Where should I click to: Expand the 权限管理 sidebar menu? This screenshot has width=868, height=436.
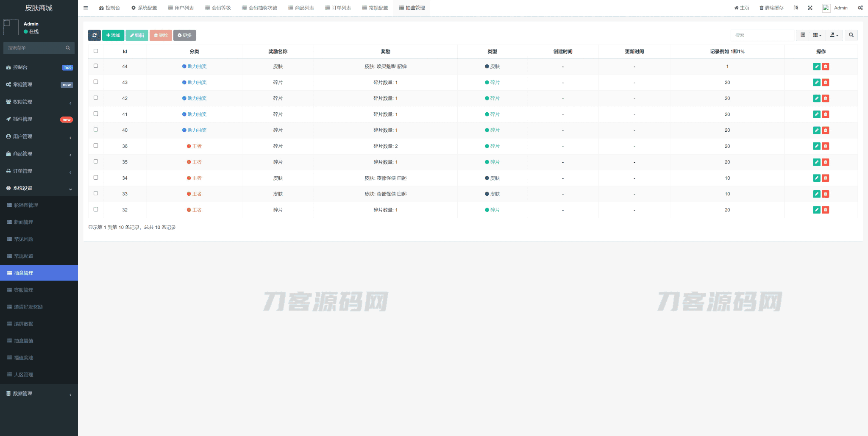(39, 102)
